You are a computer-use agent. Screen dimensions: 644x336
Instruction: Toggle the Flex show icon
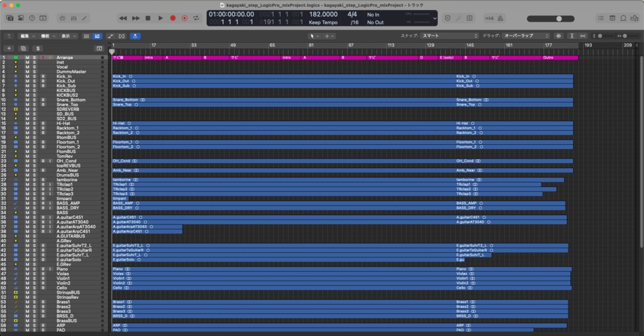tap(121, 36)
